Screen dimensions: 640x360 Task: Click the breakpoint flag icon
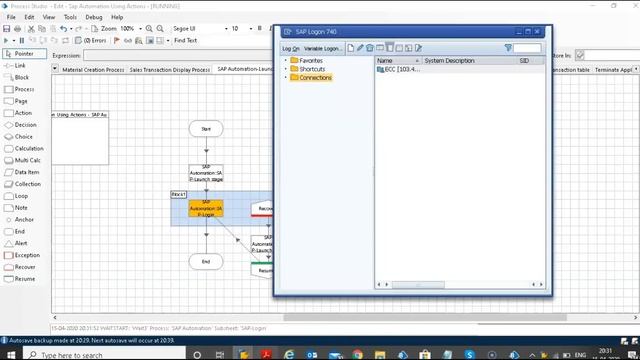[117, 40]
